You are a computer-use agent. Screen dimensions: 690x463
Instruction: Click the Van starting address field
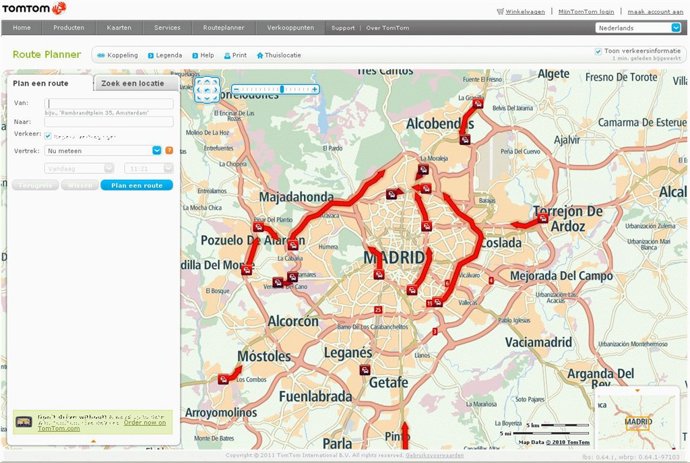click(108, 103)
